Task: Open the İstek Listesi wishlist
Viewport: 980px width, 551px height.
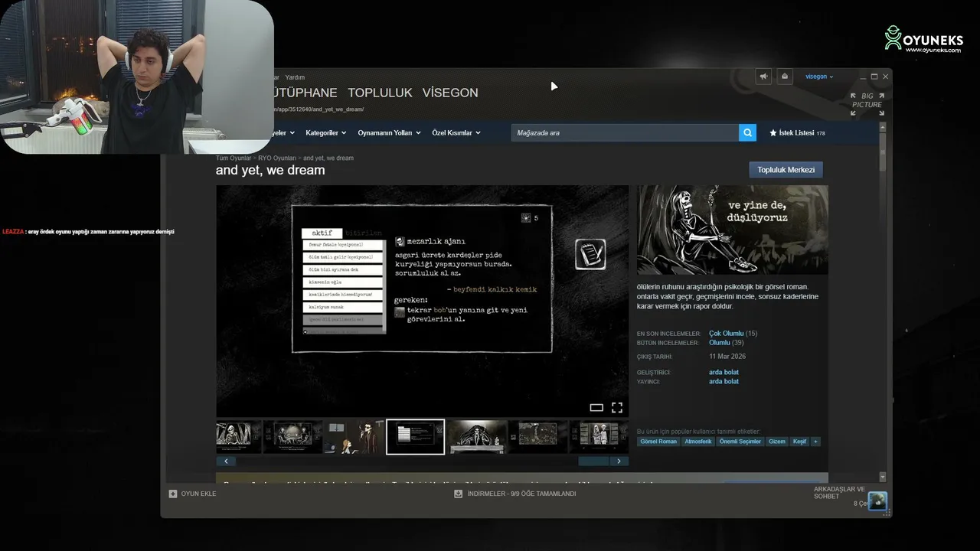Action: pyautogui.click(x=797, y=133)
